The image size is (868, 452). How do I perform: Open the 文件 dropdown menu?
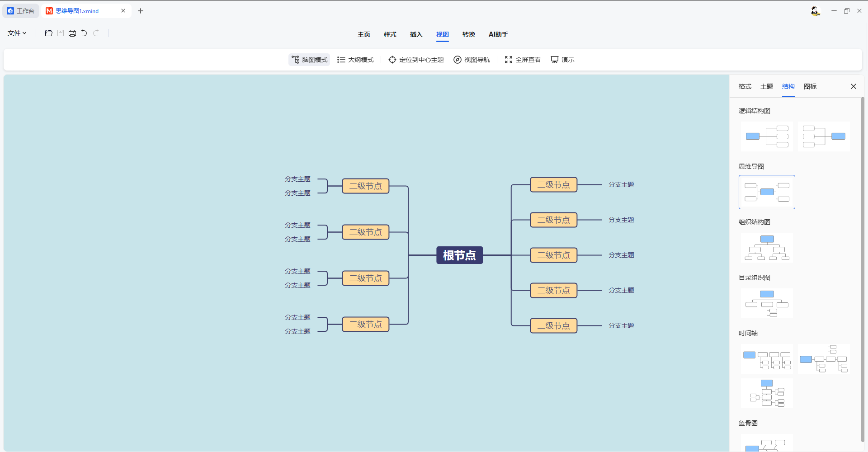tap(17, 33)
